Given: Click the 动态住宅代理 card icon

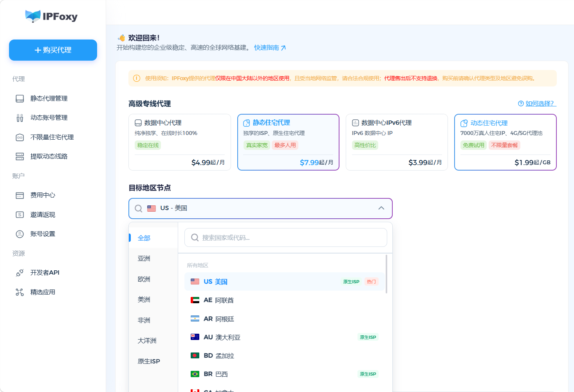Looking at the screenshot, I should click(x=464, y=123).
